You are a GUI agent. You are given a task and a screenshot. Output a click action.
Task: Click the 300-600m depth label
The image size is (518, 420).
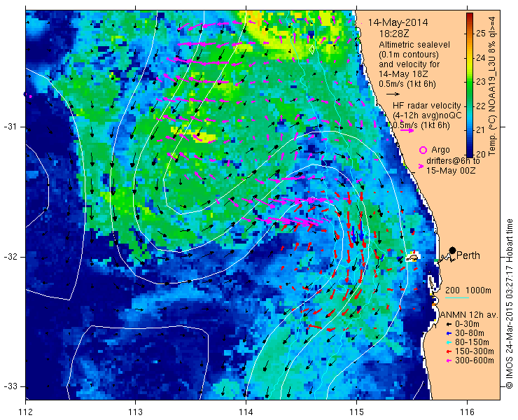click(475, 360)
